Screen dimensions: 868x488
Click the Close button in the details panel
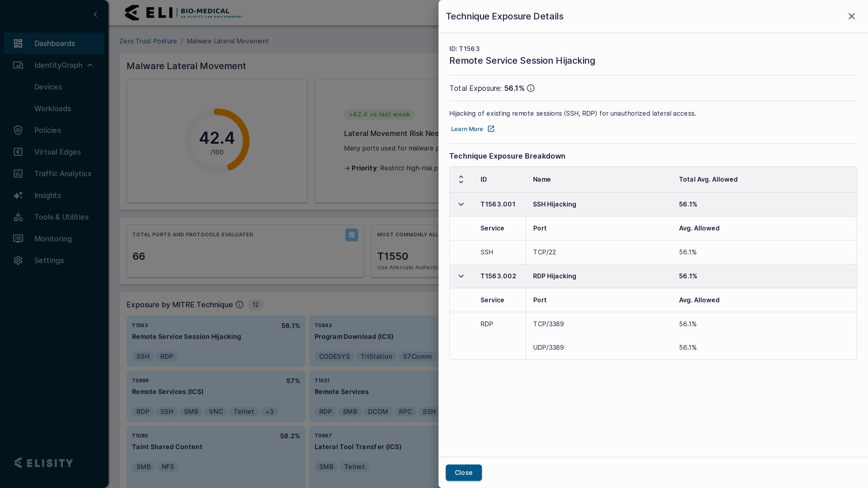pos(463,472)
